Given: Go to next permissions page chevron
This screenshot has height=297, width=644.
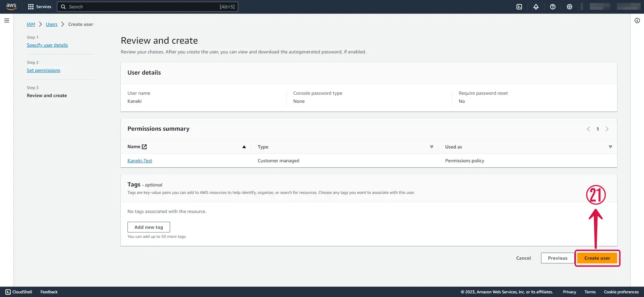Looking at the screenshot, I should tap(607, 129).
